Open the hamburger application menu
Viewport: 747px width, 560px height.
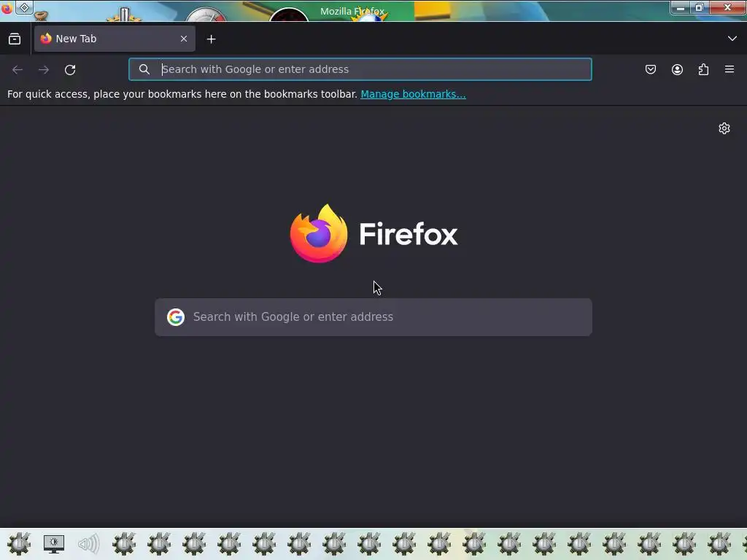tap(729, 69)
